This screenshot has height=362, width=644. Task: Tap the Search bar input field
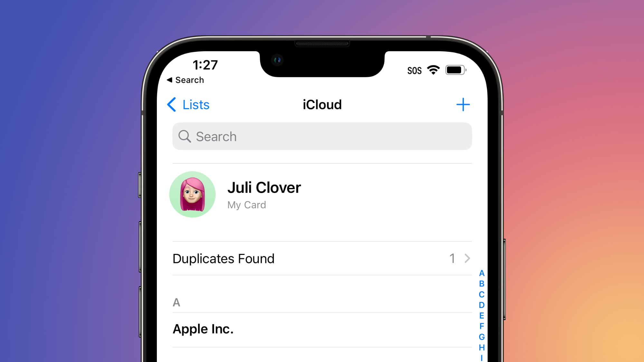point(322,136)
